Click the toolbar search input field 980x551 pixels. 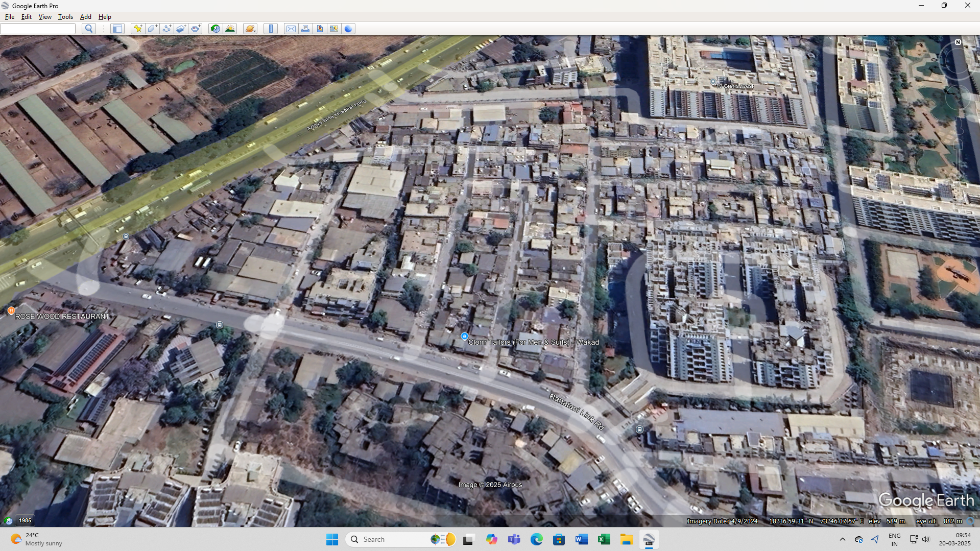[38, 29]
